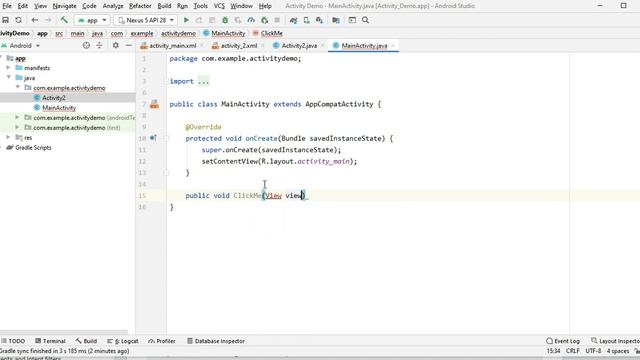This screenshot has width=640, height=360.
Task: Open SDK Manager icon
Action: coord(319,20)
